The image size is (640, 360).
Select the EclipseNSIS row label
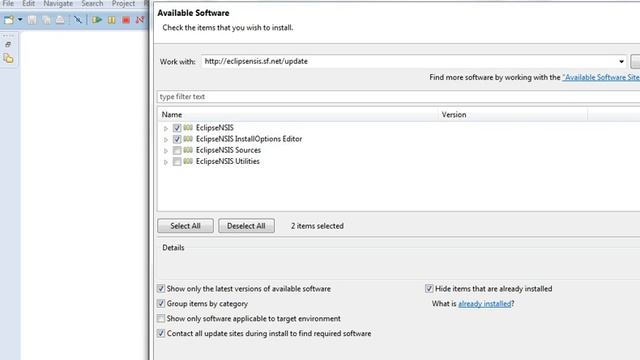point(215,128)
